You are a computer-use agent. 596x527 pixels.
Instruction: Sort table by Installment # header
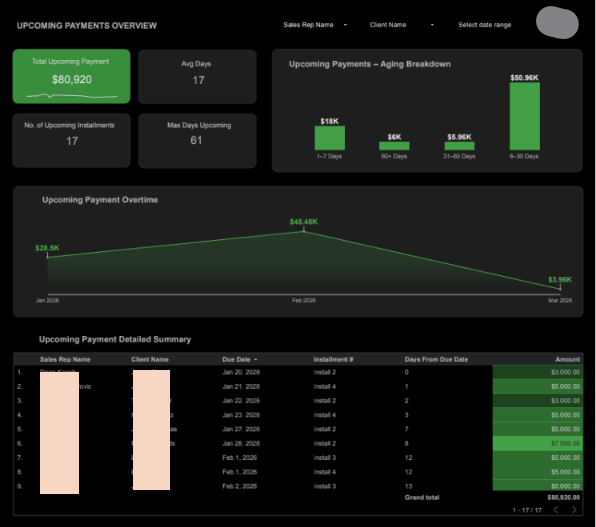coord(333,359)
